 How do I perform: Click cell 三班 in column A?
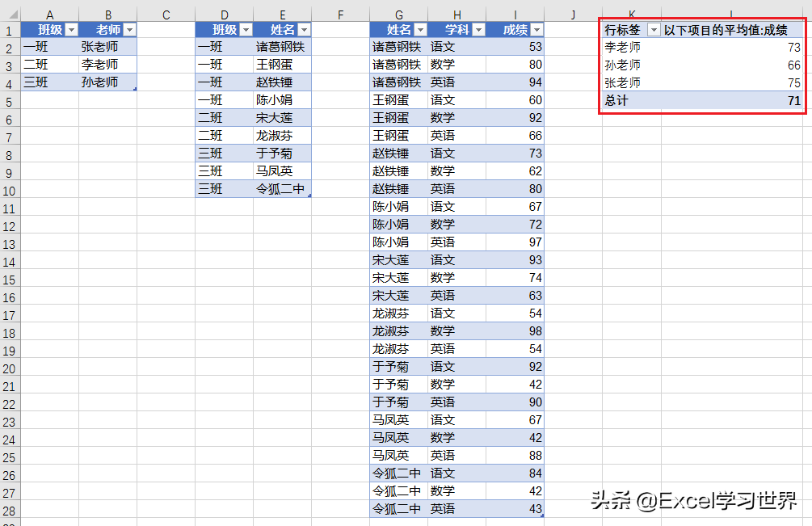pyautogui.click(x=50, y=82)
